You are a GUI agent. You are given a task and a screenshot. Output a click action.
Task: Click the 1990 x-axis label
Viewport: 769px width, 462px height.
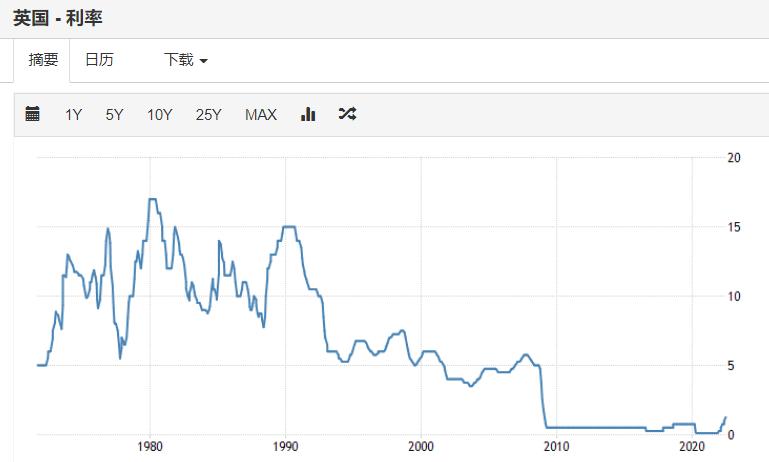pyautogui.click(x=286, y=446)
